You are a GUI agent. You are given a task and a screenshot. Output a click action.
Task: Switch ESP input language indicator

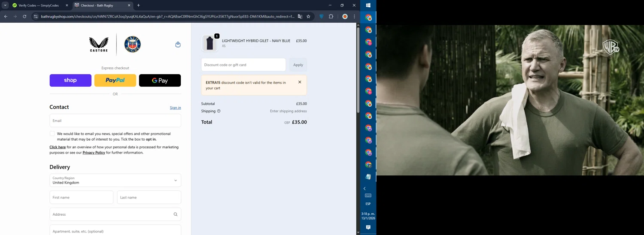click(x=368, y=204)
